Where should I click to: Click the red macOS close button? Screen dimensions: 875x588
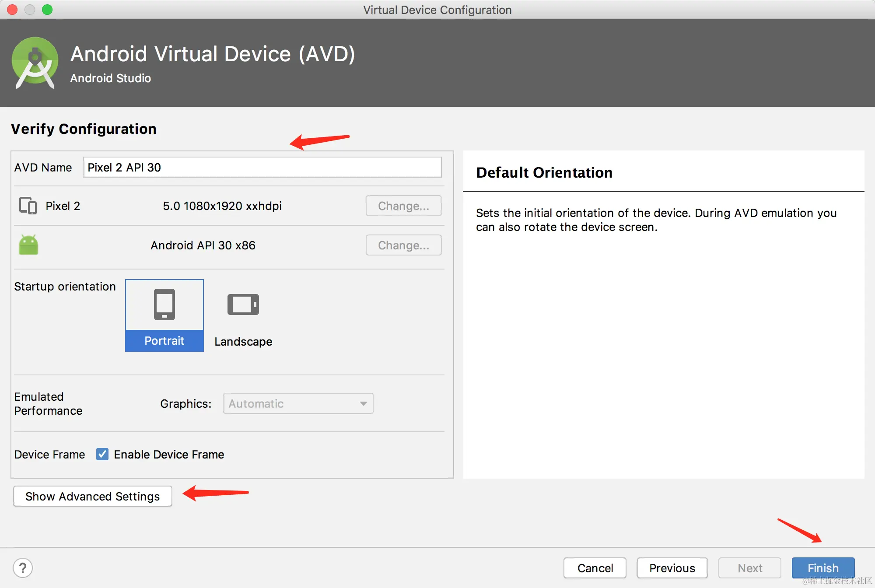pos(12,10)
